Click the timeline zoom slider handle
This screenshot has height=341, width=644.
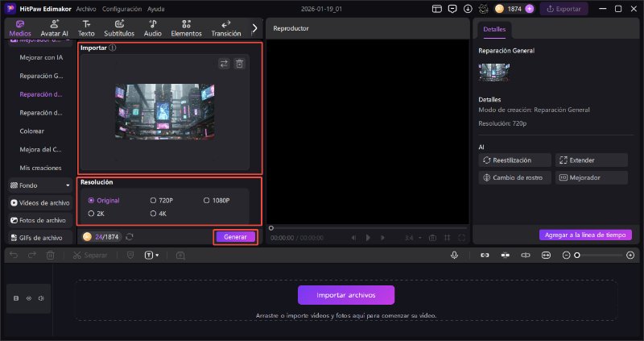click(577, 256)
